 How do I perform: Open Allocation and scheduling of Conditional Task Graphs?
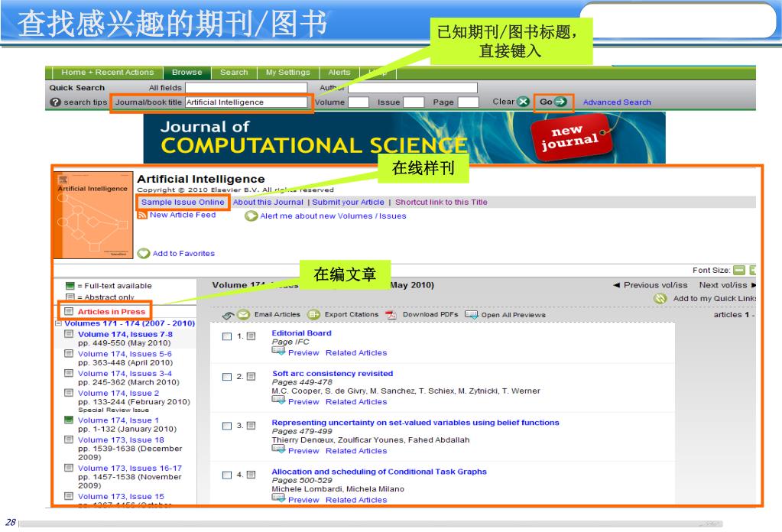coord(379,472)
